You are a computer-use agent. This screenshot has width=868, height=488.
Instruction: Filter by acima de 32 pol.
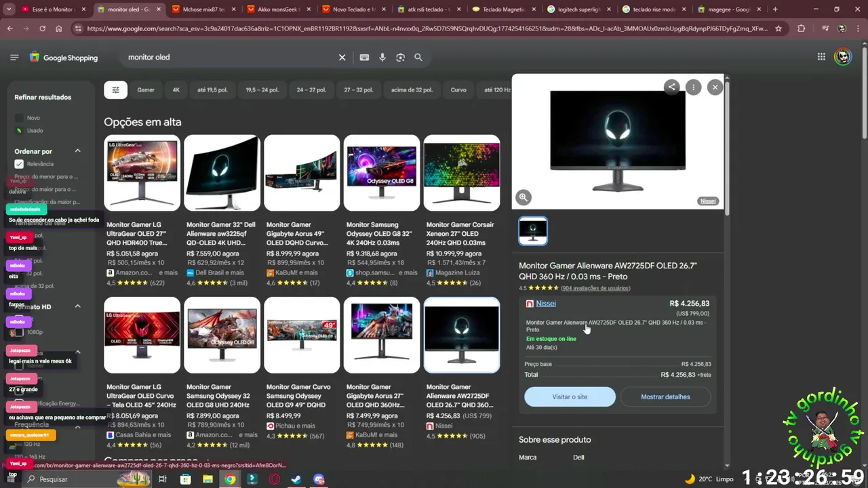412,89
